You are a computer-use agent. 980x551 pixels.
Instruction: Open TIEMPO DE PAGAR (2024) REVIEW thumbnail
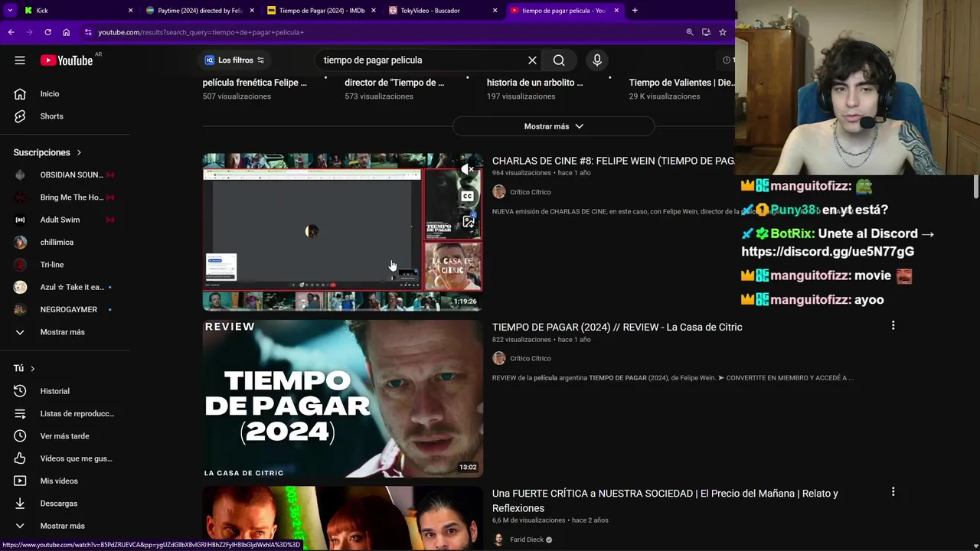point(342,399)
